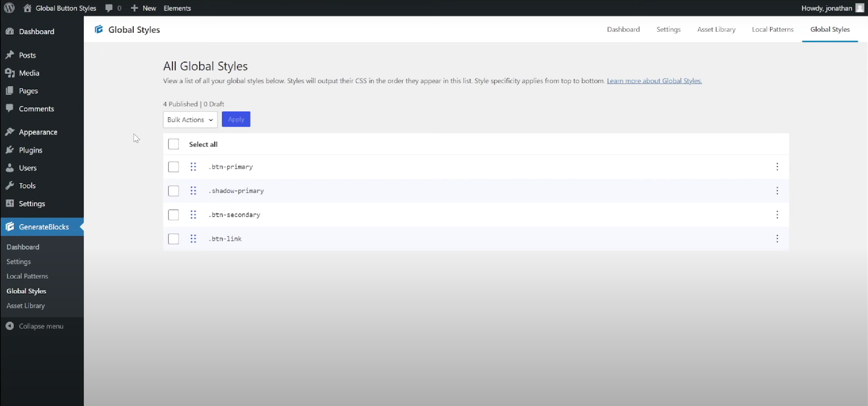The height and width of the screenshot is (406, 868).
Task: Check the Select all checkbox
Action: pos(173,144)
